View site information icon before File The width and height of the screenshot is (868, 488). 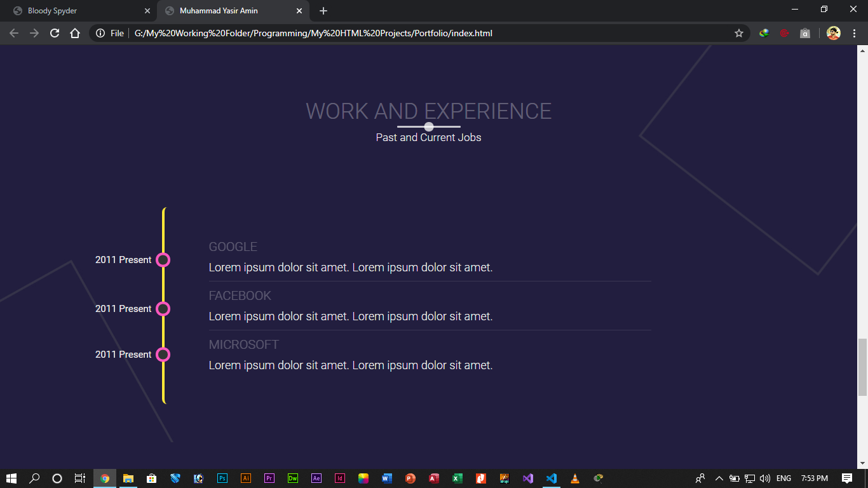point(100,33)
